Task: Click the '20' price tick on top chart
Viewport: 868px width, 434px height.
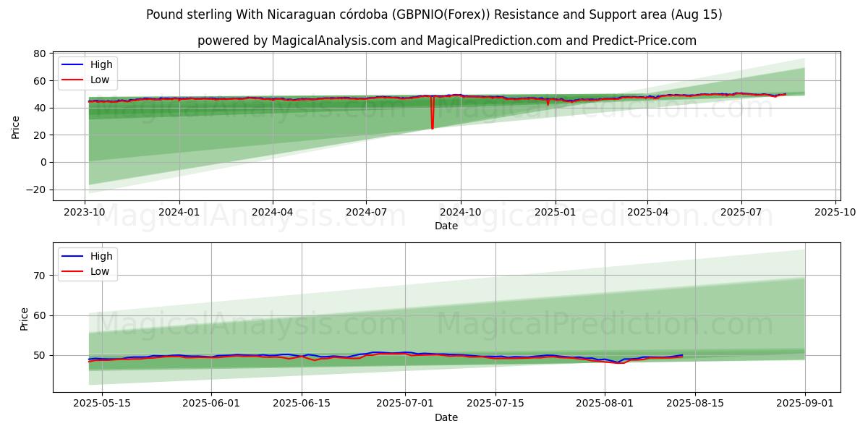Action: point(41,135)
